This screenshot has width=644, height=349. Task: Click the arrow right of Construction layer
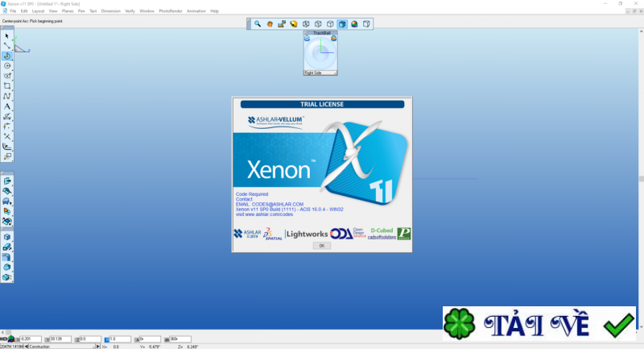point(97,347)
